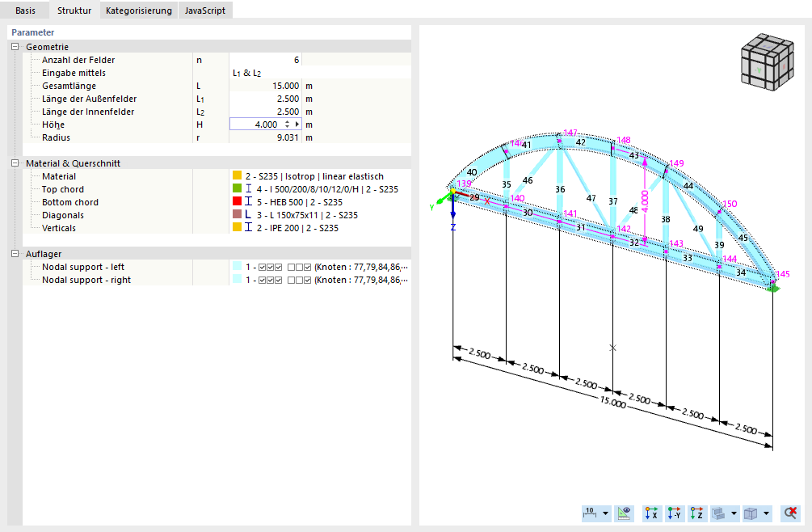Open the JavaScript tab
Screen dimensions: 812x532
pos(205,11)
